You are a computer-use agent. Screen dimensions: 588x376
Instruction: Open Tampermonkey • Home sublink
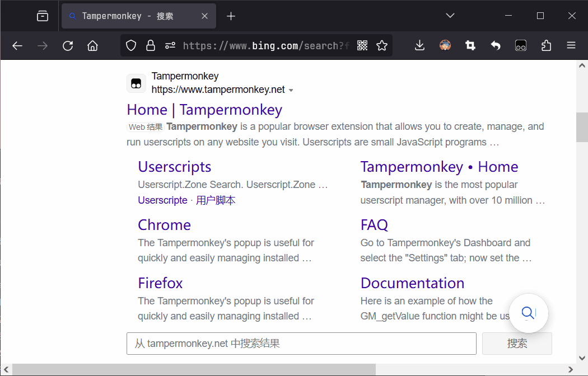coord(439,167)
